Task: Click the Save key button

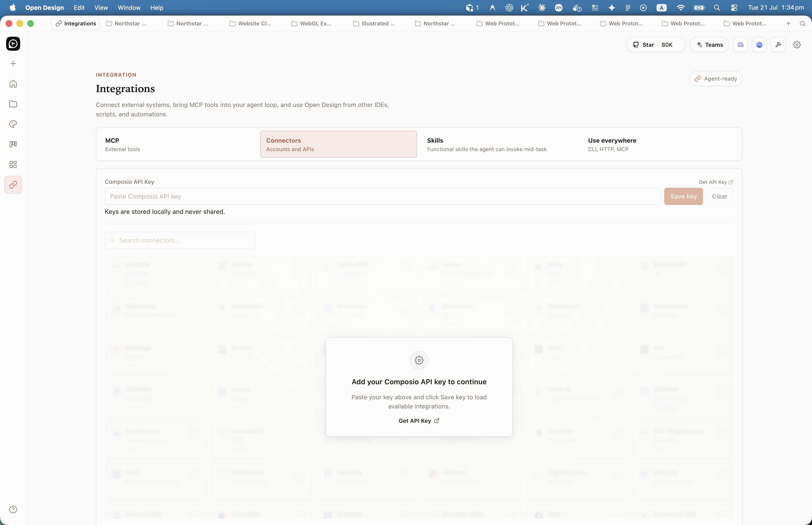Action: point(683,196)
